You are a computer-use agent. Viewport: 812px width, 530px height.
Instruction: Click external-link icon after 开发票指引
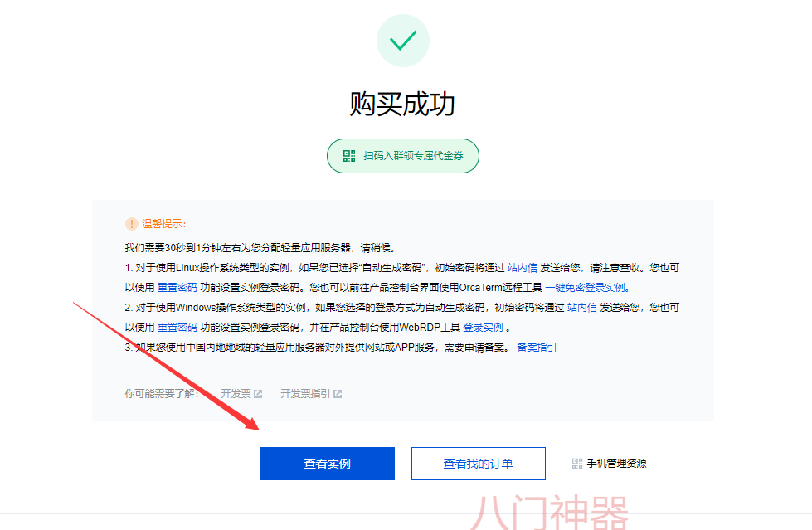pyautogui.click(x=338, y=394)
